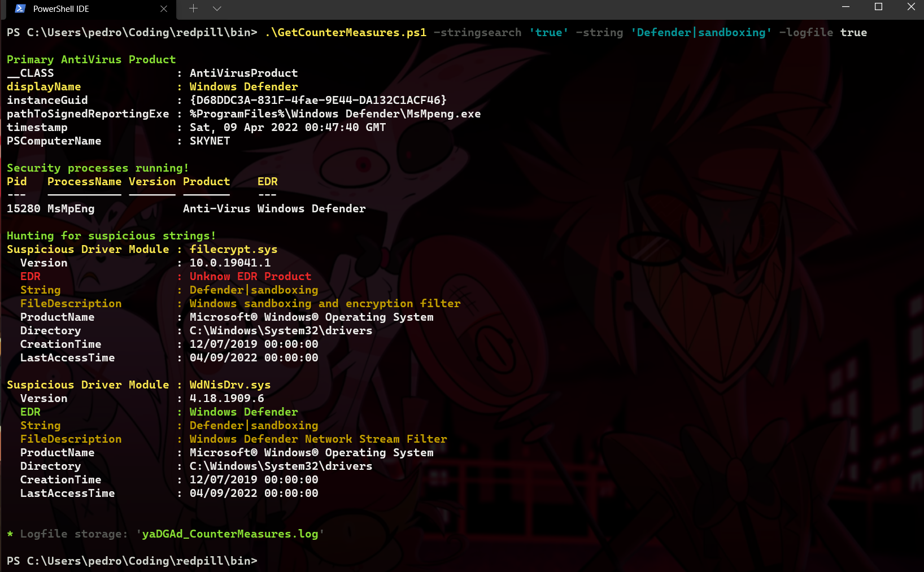
Task: Click 'Windows Defender Network Stream Filter' description
Action: [x=318, y=439]
